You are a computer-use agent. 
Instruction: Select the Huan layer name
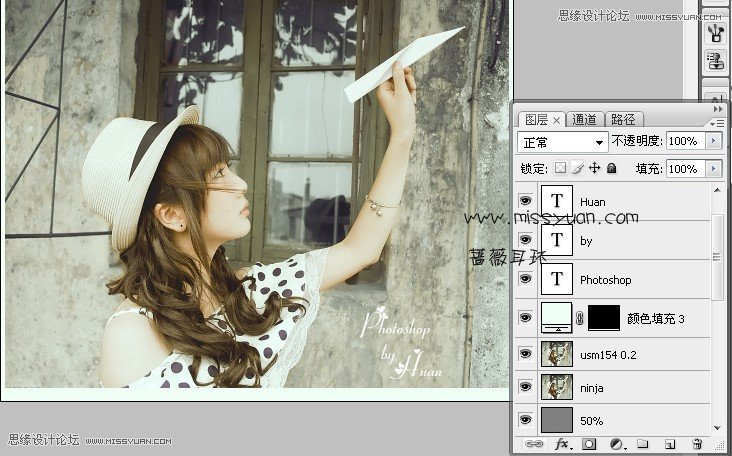pos(592,202)
